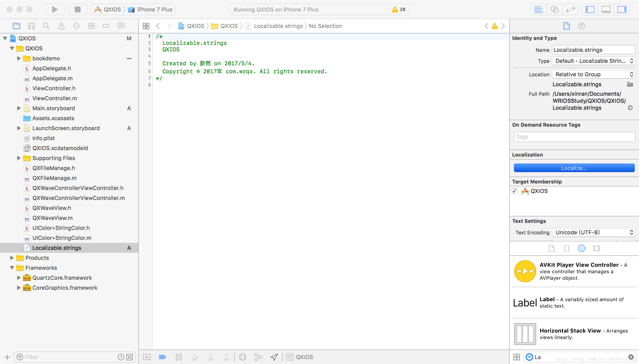Viewport: 639px width, 364px height.
Task: Expand QuartzCore.framework item
Action: (x=19, y=278)
